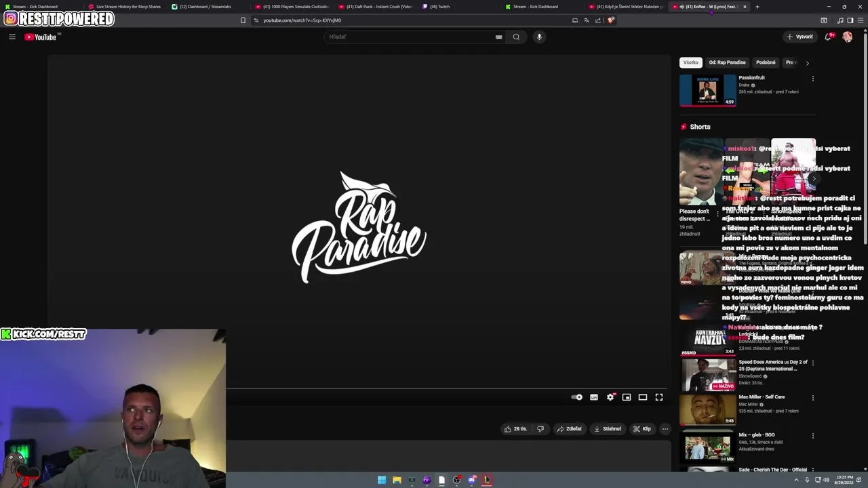Screen dimensions: 868x488
Task: Select the Všetko filter chip
Action: 690,62
